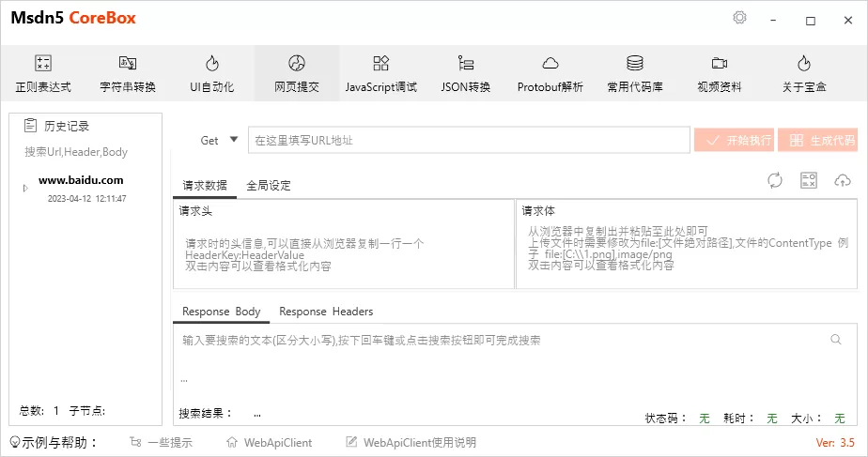Switch to the 请求数据 tab
868x457 pixels.
click(x=205, y=186)
